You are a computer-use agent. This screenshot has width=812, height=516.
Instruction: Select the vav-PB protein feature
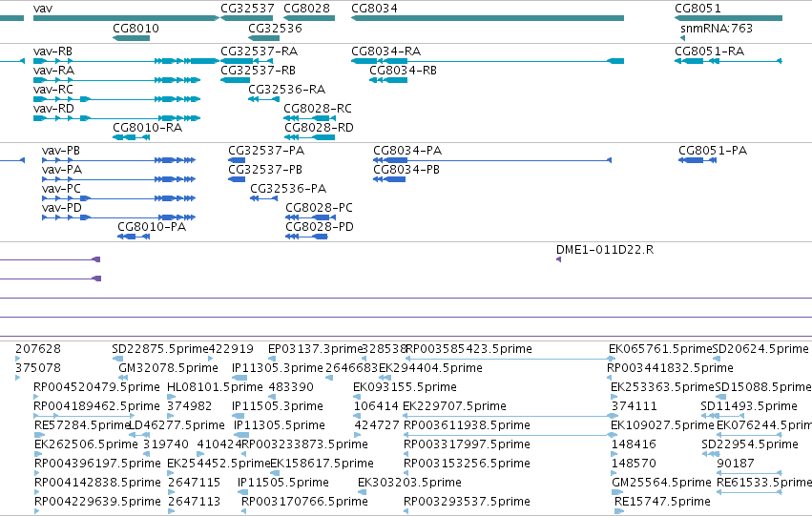point(118,160)
